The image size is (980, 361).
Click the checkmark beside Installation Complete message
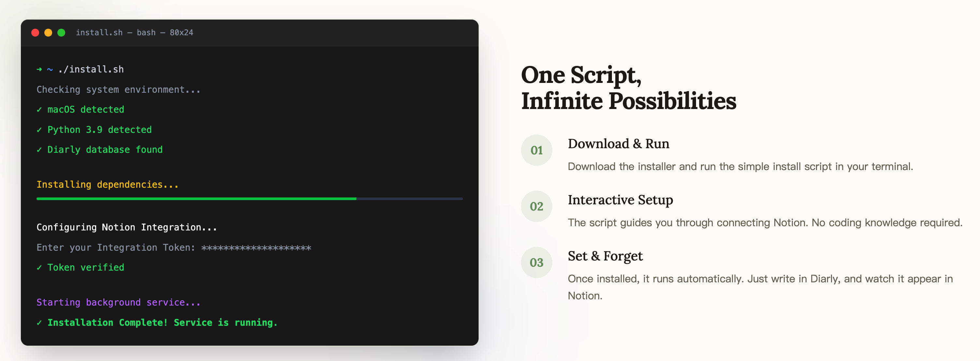click(x=39, y=322)
